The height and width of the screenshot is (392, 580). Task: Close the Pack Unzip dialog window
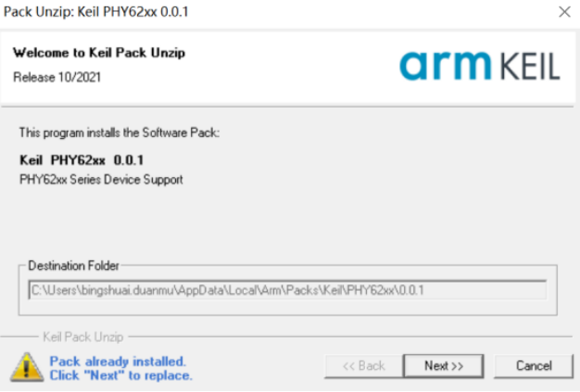[x=564, y=12]
